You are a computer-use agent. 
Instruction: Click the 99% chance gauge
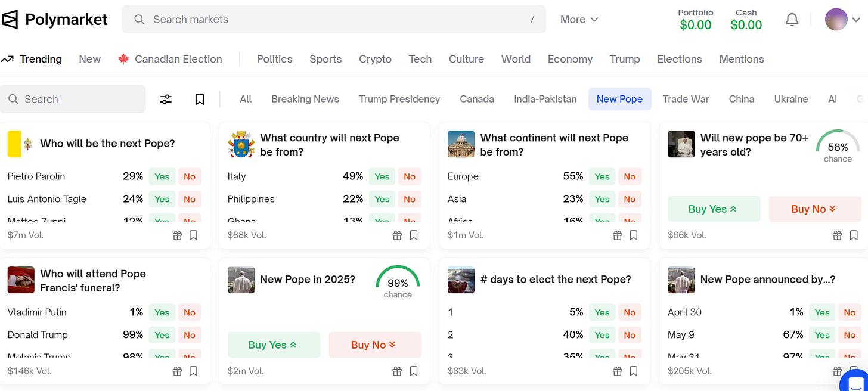pyautogui.click(x=398, y=283)
